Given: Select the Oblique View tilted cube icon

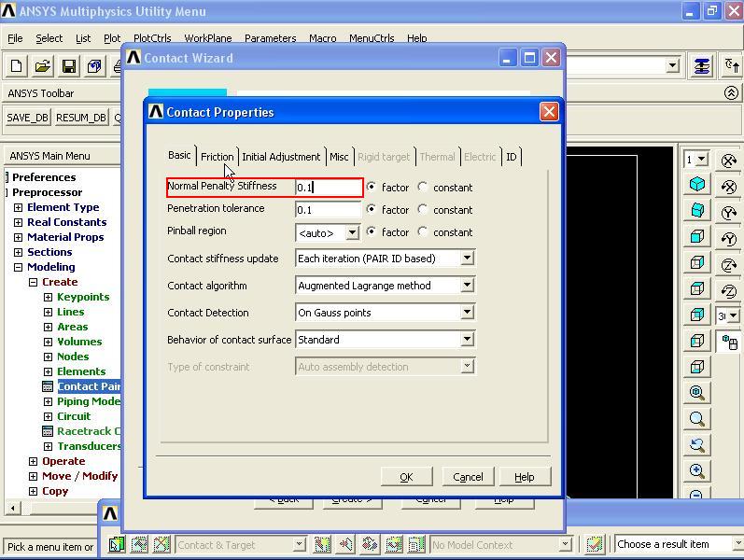Looking at the screenshot, I should click(x=696, y=210).
